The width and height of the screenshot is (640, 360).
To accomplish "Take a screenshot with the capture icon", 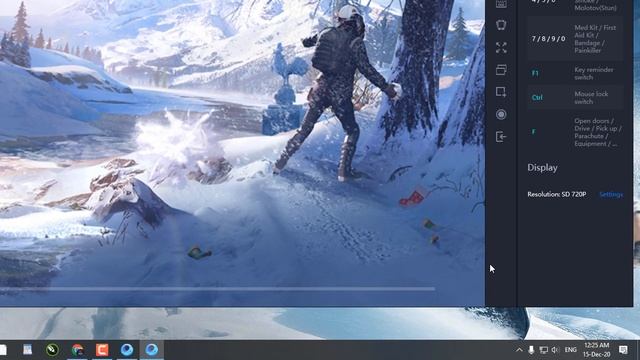I will tap(501, 92).
